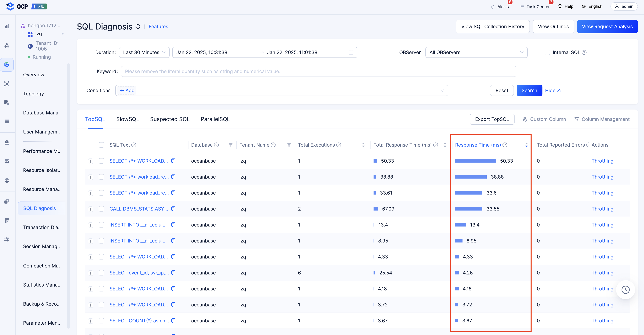
Task: Expand the CALL DBMS_STATS.ASY row
Action: [91, 209]
